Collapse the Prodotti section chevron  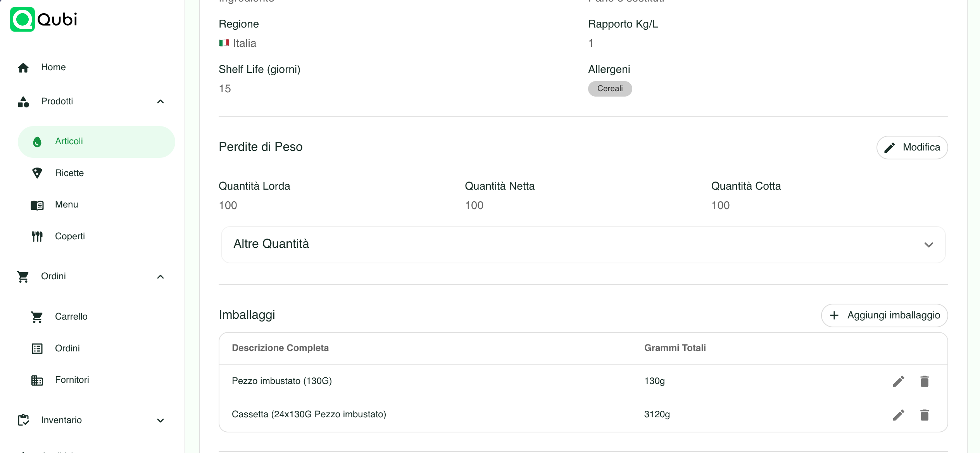click(x=160, y=102)
